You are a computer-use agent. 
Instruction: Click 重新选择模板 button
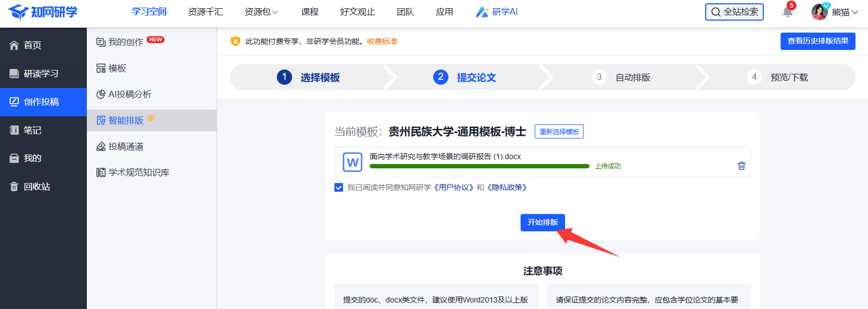point(559,131)
